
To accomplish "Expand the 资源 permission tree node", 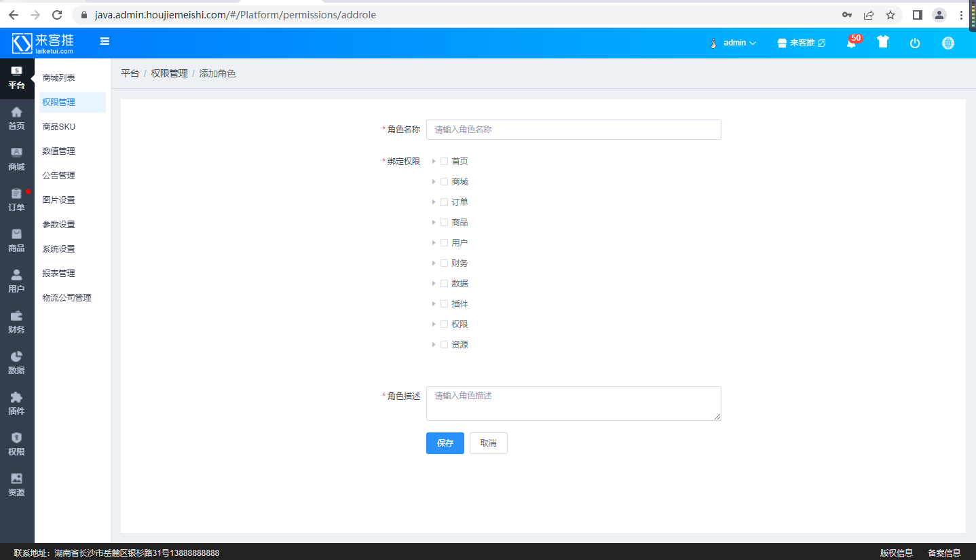I will pyautogui.click(x=434, y=344).
